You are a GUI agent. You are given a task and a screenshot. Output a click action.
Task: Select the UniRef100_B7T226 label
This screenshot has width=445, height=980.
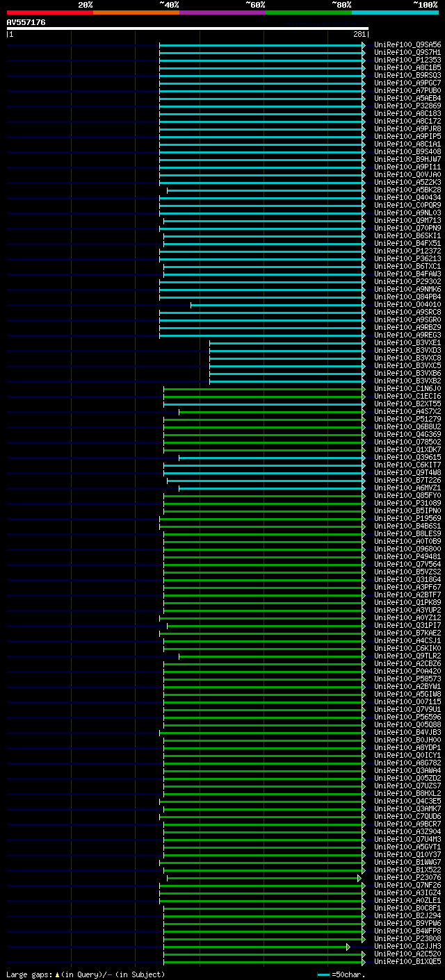407,481
